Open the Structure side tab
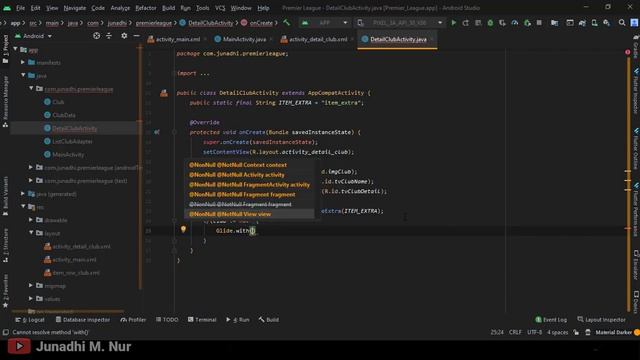The width and height of the screenshot is (640, 360). click(5, 245)
